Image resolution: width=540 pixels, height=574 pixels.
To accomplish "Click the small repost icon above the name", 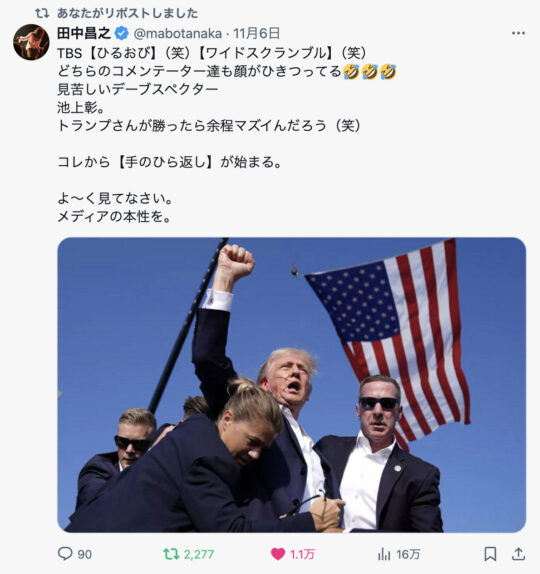I will tap(42, 14).
